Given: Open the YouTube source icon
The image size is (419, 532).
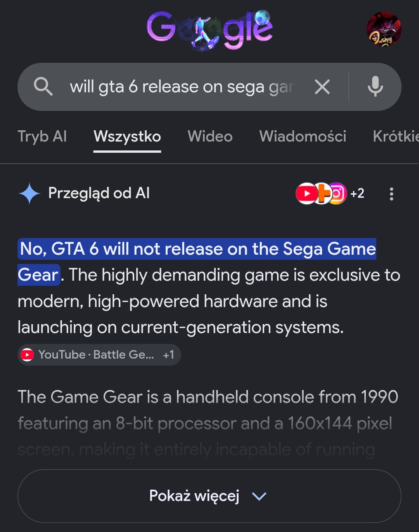Looking at the screenshot, I should tap(306, 193).
